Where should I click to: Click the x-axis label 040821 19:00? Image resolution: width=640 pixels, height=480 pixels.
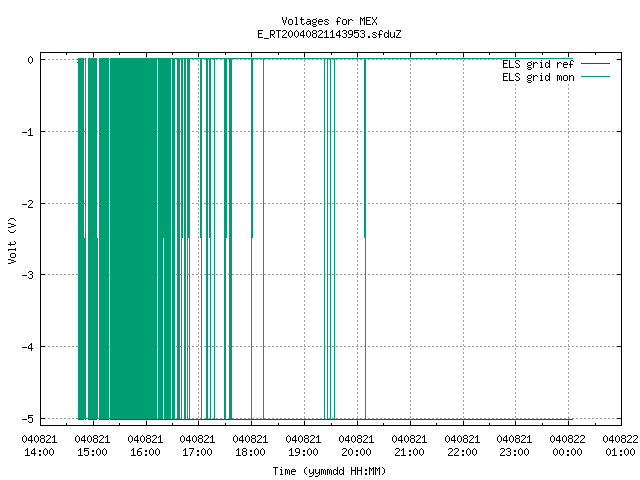point(304,446)
